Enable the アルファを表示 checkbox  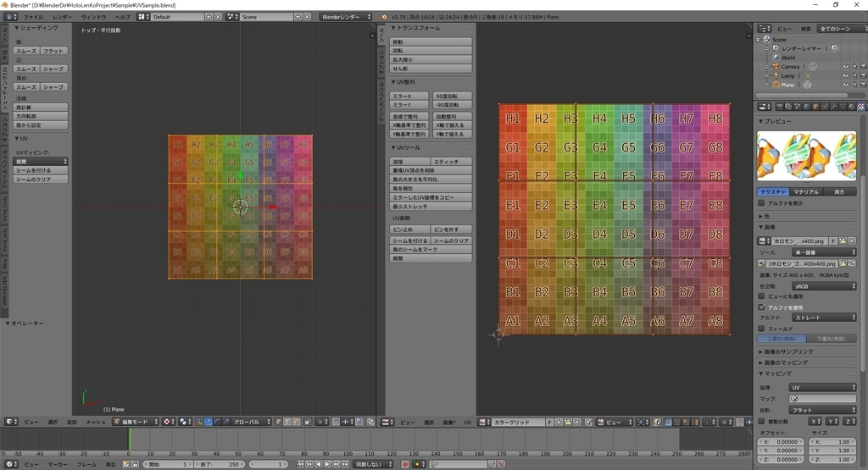pos(762,203)
